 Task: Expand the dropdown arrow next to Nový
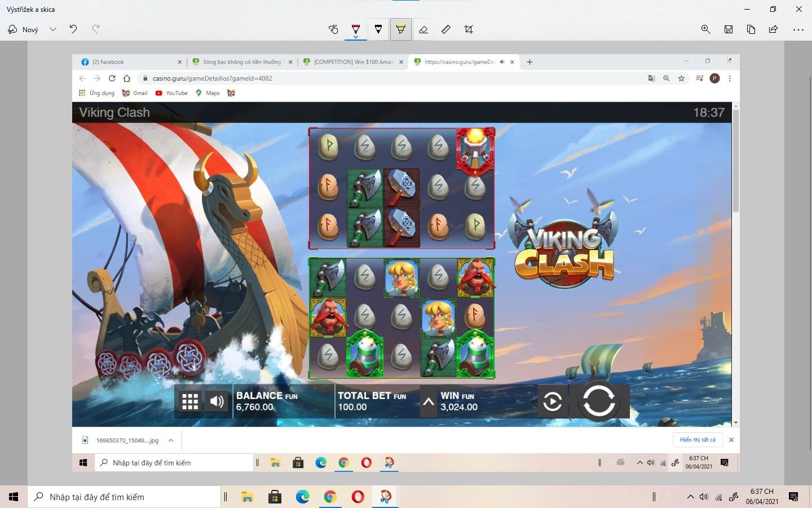click(53, 29)
